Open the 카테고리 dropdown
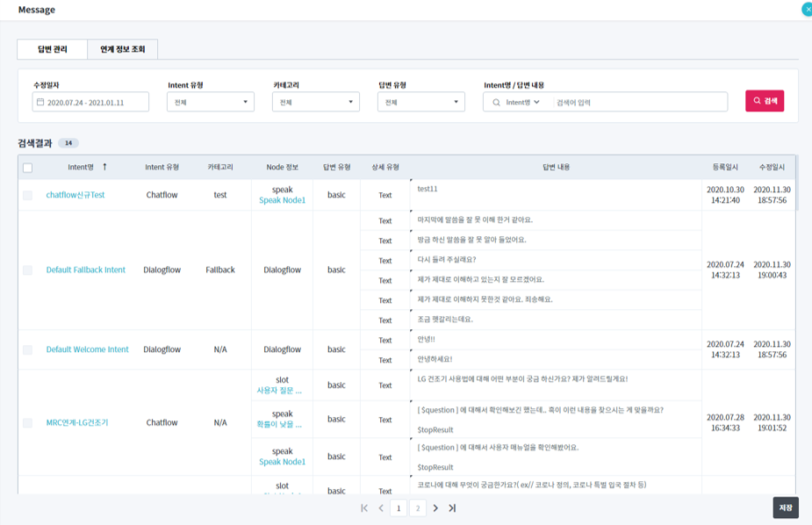Screen dimensions: 812x525 click(x=316, y=103)
